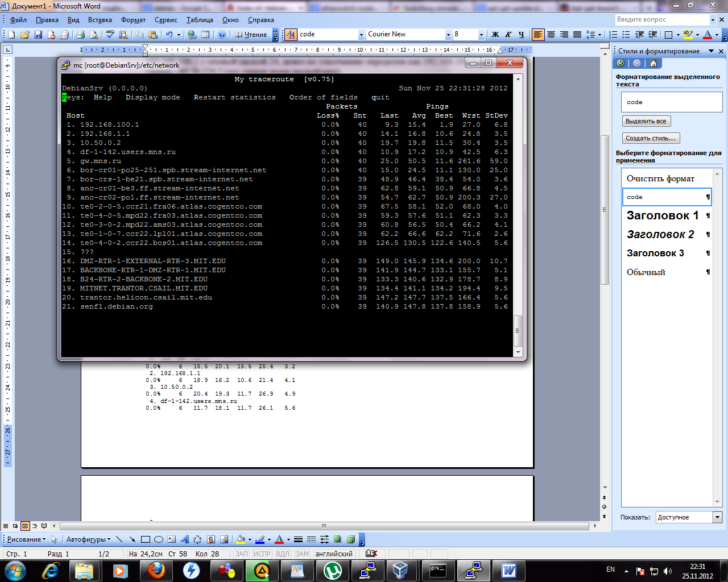728x582 pixels.
Task: Toggle numbered list
Action: [613, 35]
